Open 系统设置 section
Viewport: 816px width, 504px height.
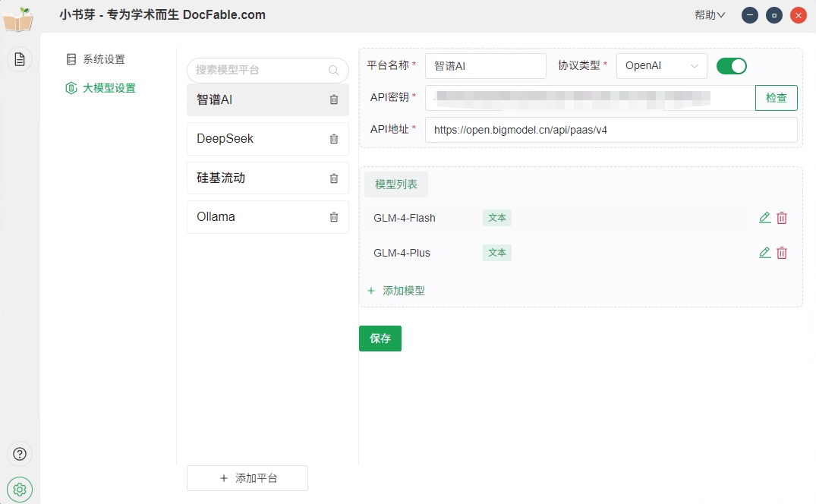[x=96, y=59]
